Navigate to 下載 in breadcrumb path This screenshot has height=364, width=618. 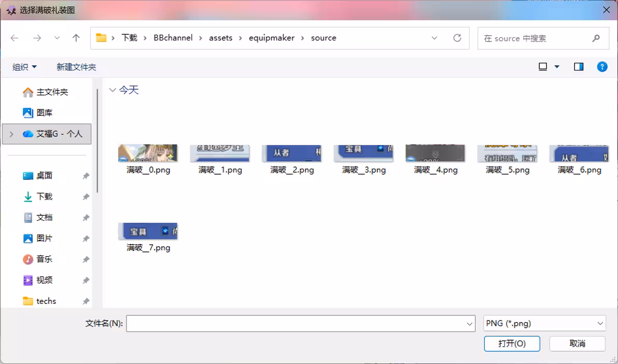point(129,38)
